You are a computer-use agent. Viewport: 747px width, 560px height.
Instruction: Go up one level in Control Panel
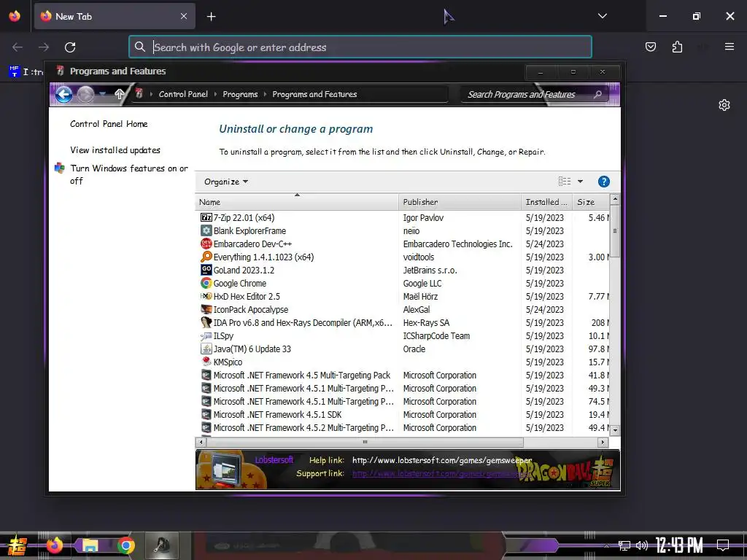click(x=120, y=94)
